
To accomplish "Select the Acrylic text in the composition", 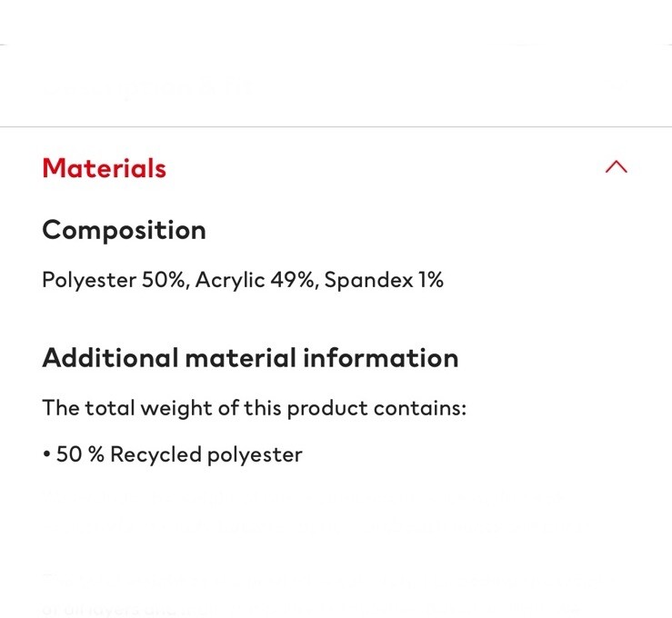I will coord(225,280).
